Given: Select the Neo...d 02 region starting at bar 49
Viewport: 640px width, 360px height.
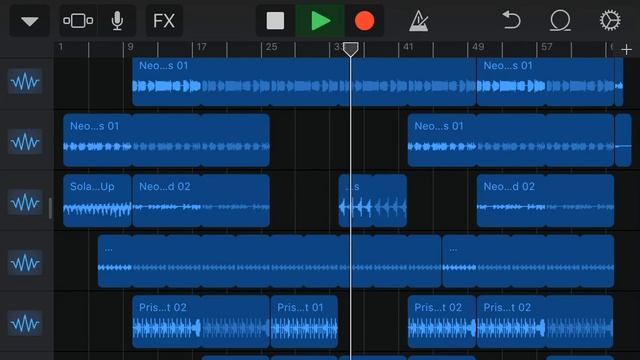Looking at the screenshot, I should [545, 200].
